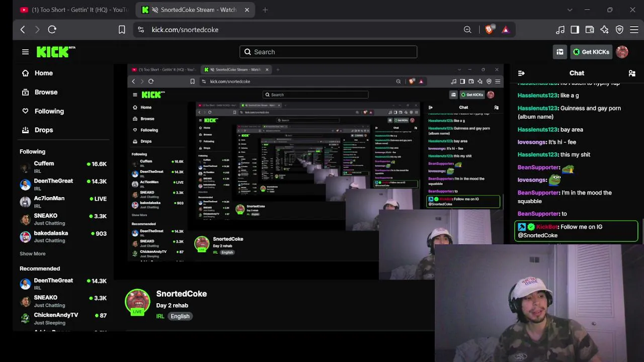Open the Brave Wallet icon
Image resolution: width=644 pixels, height=362 pixels.
[x=590, y=30]
